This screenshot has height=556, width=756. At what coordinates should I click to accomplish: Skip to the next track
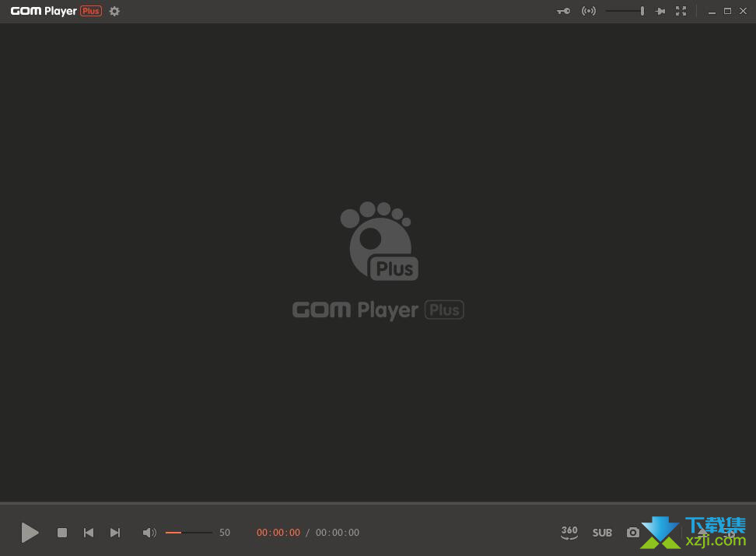(x=115, y=533)
